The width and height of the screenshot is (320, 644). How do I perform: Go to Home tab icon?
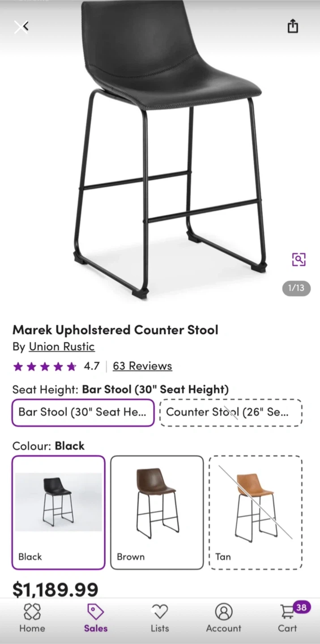click(32, 618)
